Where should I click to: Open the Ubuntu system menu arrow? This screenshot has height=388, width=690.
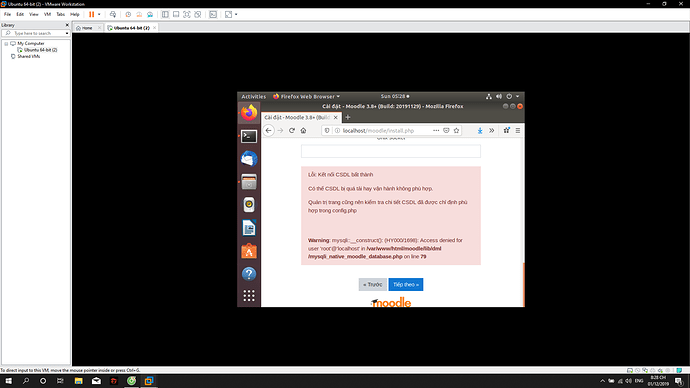[518, 96]
